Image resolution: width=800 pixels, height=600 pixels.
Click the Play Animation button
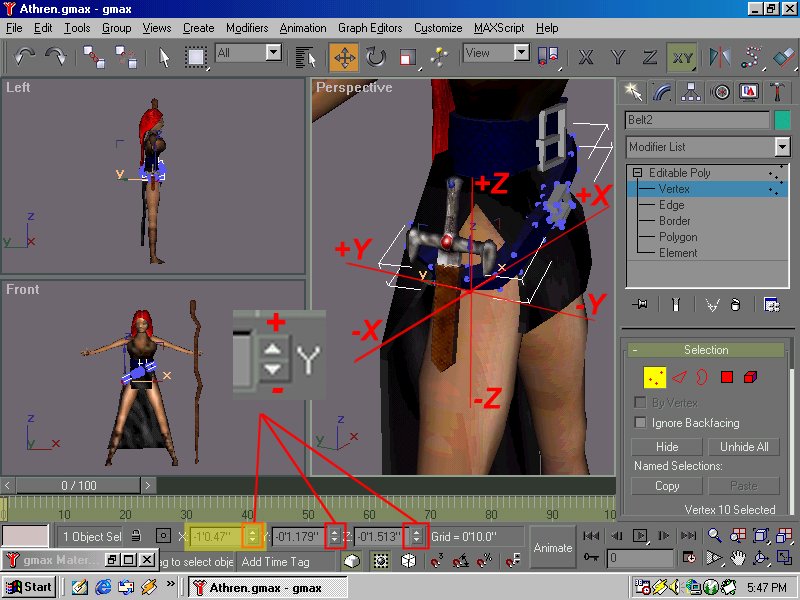click(x=640, y=536)
